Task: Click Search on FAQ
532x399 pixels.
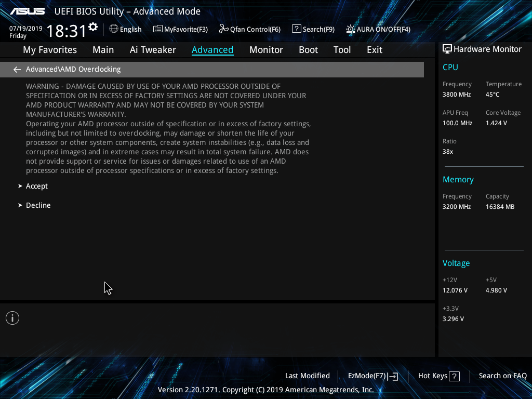Action: (x=502, y=376)
